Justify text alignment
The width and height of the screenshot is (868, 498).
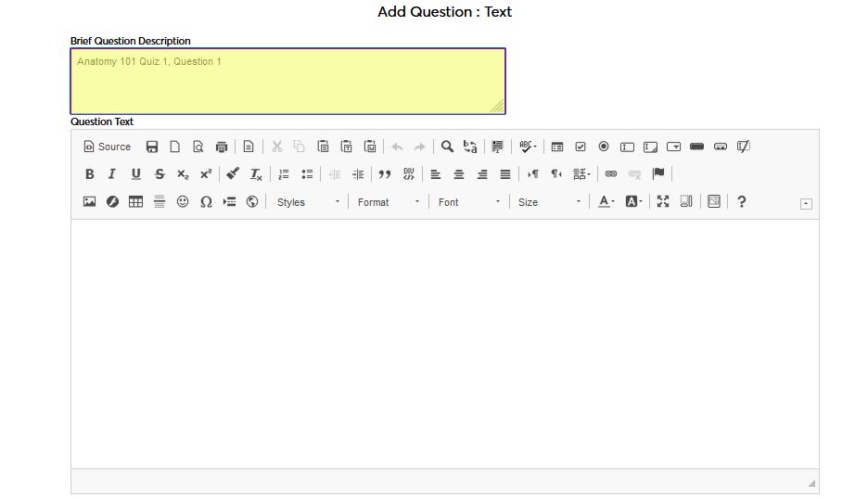(505, 174)
